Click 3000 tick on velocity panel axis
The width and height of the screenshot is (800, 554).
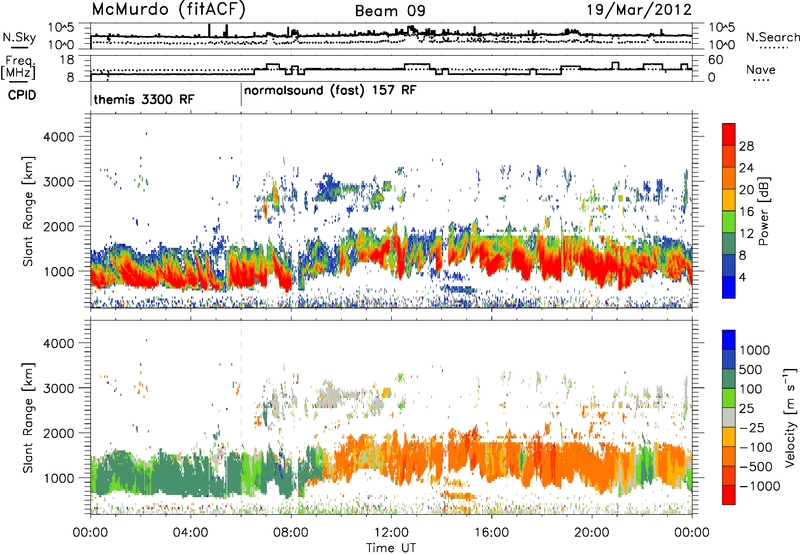click(58, 388)
